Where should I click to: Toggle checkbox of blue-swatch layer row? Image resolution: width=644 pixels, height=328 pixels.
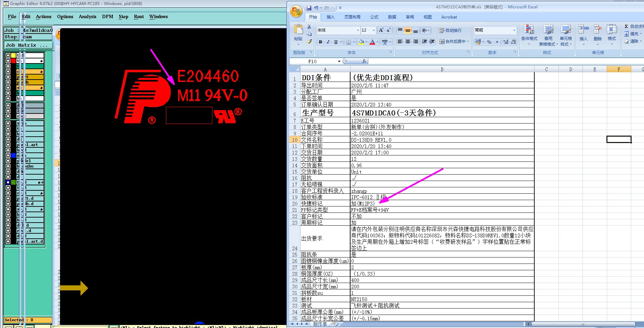point(8,155)
